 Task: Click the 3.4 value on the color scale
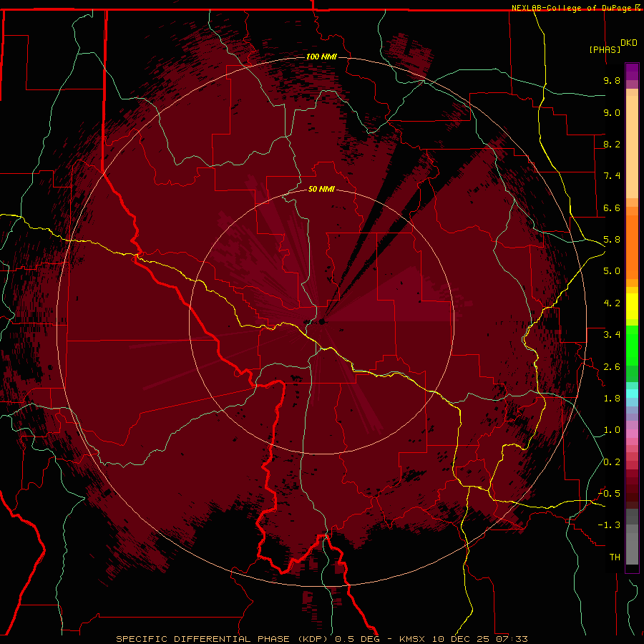point(612,335)
